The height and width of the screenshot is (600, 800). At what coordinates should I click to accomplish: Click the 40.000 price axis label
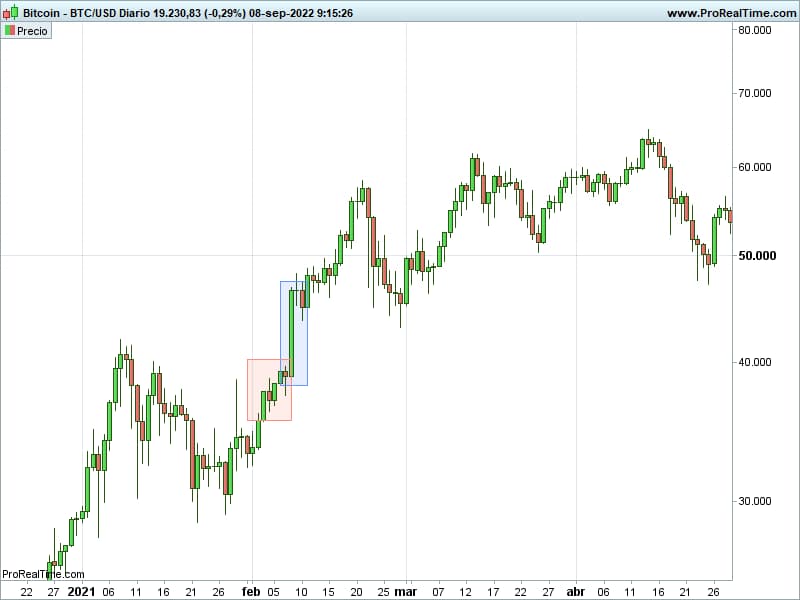pyautogui.click(x=755, y=362)
